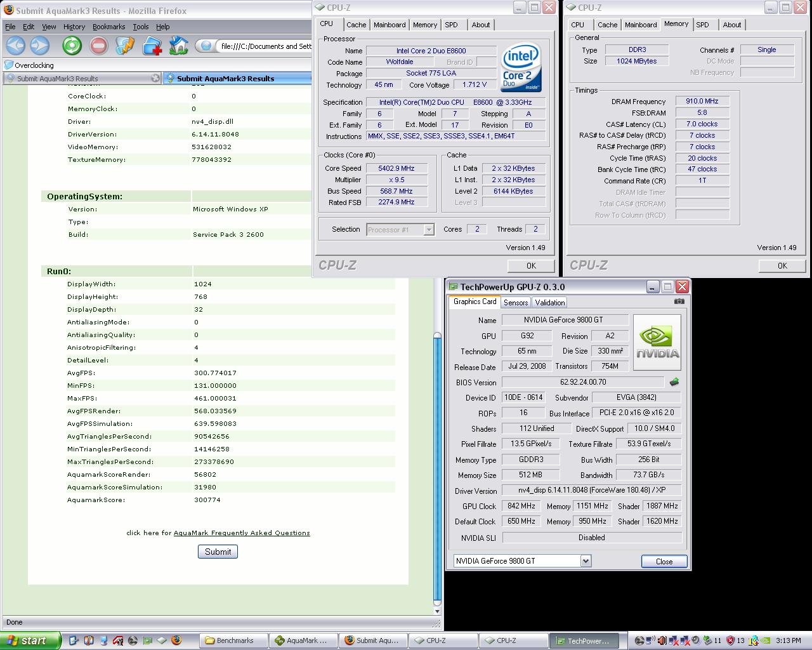Launch Firefox from Quick Launch
The width and height of the screenshot is (812, 650).
(x=176, y=640)
